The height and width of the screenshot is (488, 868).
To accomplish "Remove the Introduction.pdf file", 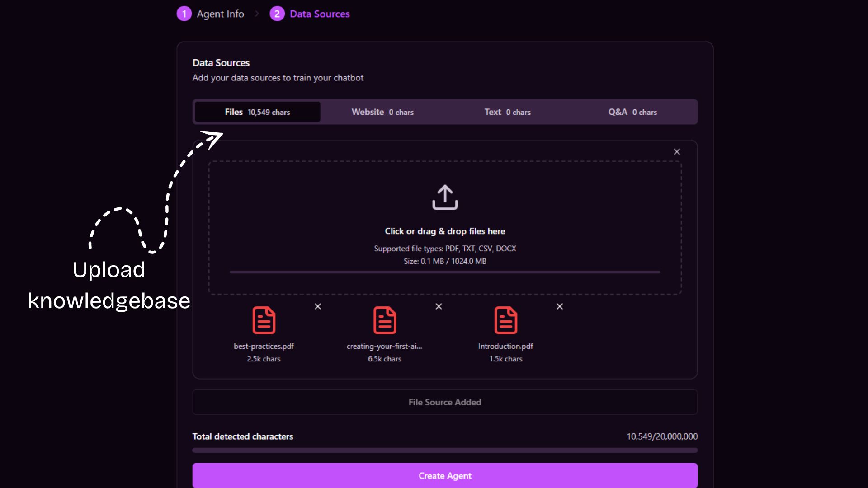I will [x=560, y=306].
